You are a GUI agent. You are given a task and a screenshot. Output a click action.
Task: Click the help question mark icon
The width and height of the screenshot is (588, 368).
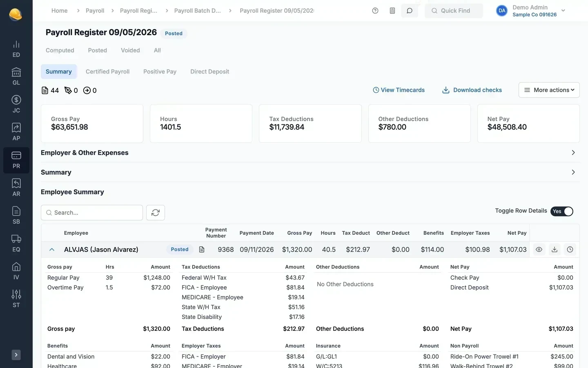pos(375,11)
